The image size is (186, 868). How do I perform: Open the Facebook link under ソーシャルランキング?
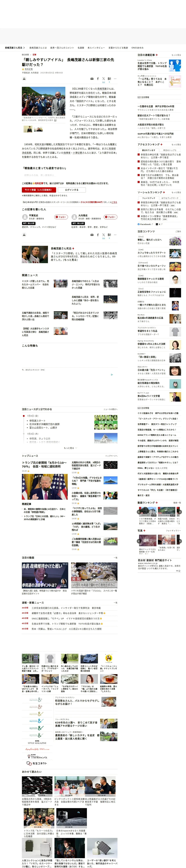coord(145,224)
